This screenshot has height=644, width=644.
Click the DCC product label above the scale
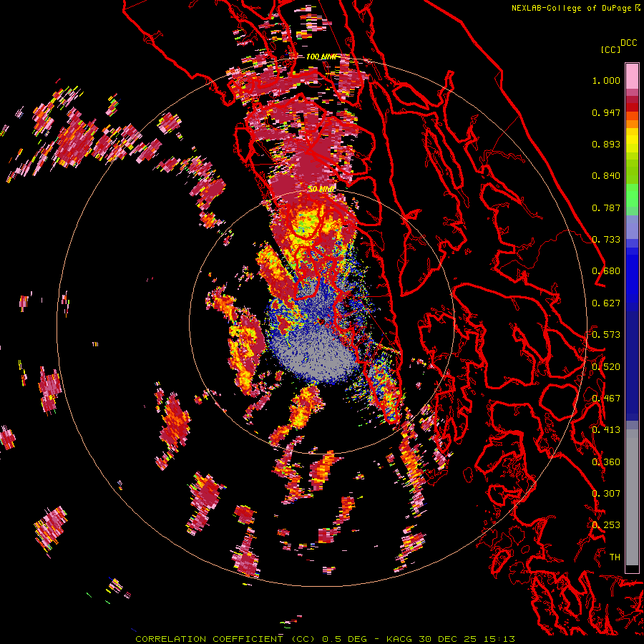(628, 43)
